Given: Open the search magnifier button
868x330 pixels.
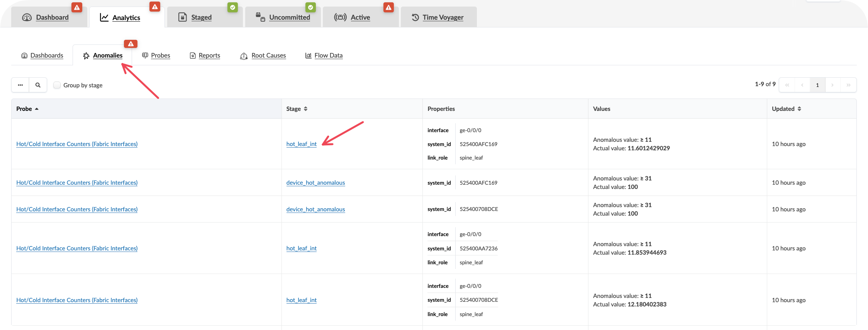Looking at the screenshot, I should (38, 85).
